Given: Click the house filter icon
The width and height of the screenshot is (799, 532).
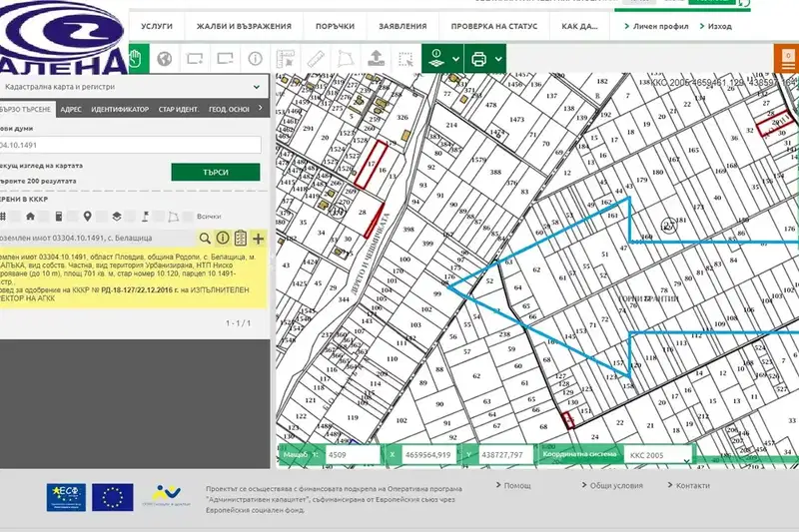Looking at the screenshot, I should [x=31, y=217].
